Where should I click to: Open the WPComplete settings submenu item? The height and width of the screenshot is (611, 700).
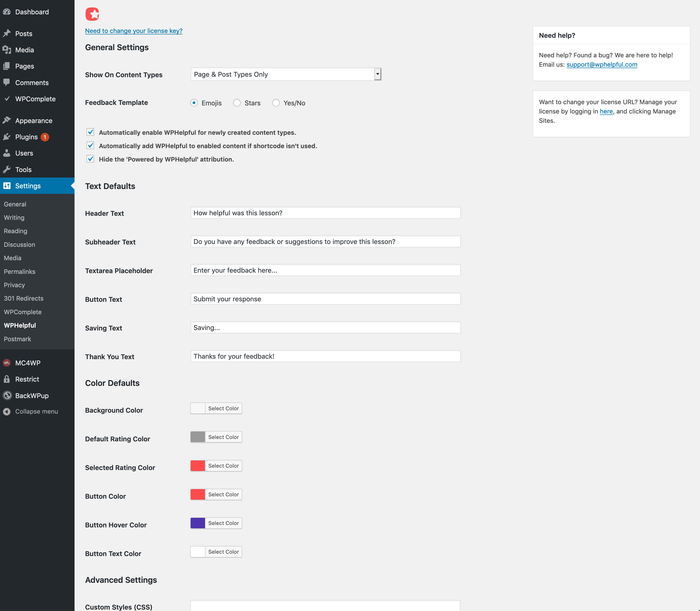[22, 312]
